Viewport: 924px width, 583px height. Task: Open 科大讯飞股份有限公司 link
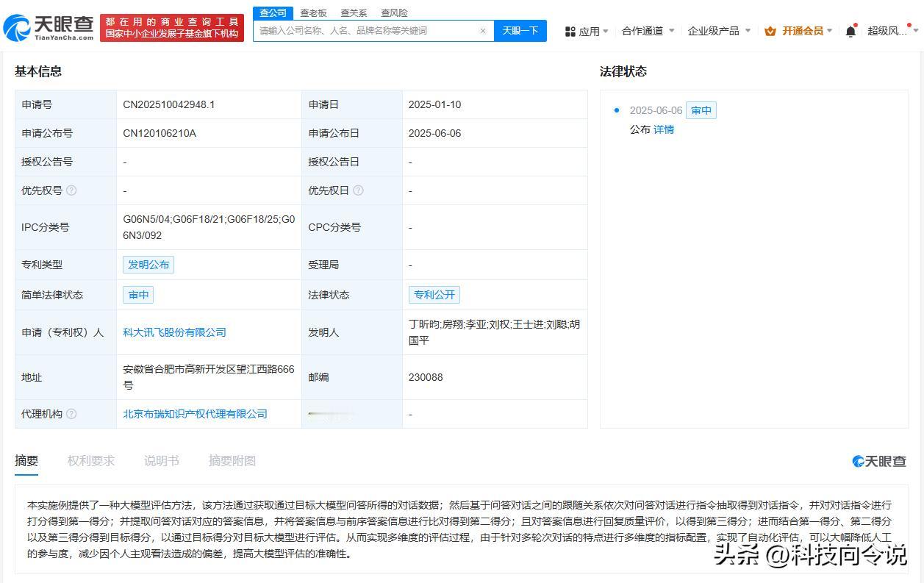pos(174,332)
